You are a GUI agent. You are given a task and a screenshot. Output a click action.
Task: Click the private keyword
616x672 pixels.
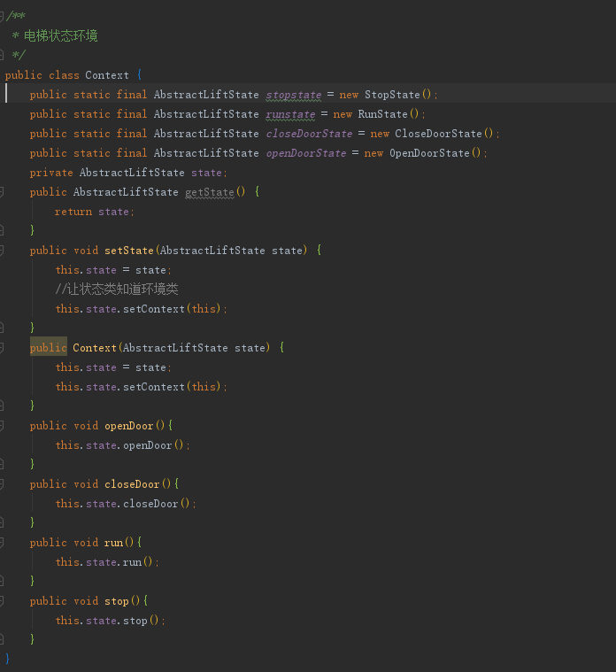51,173
